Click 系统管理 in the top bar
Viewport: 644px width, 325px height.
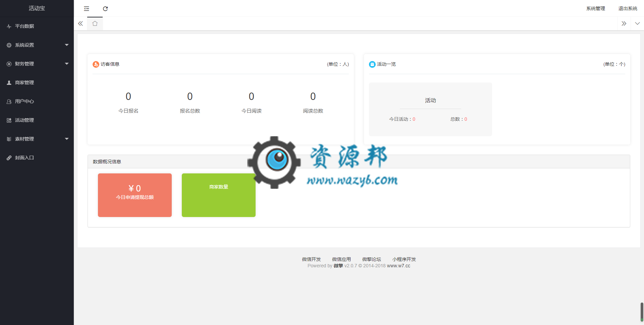point(596,8)
